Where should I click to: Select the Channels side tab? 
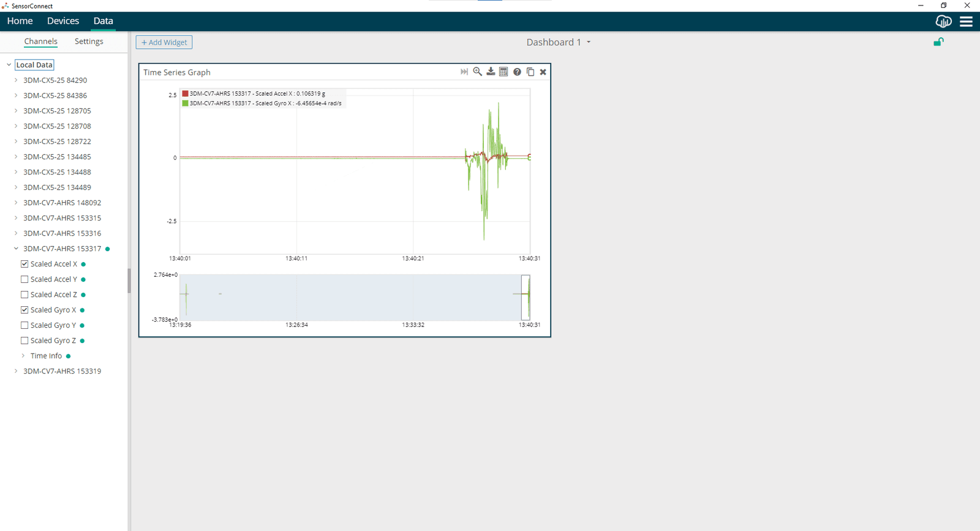(x=41, y=41)
